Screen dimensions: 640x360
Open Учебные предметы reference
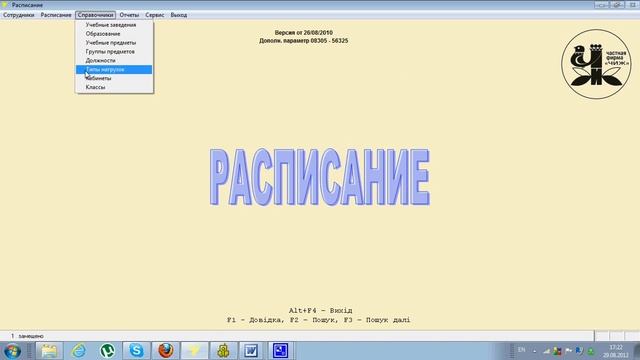tap(114, 43)
